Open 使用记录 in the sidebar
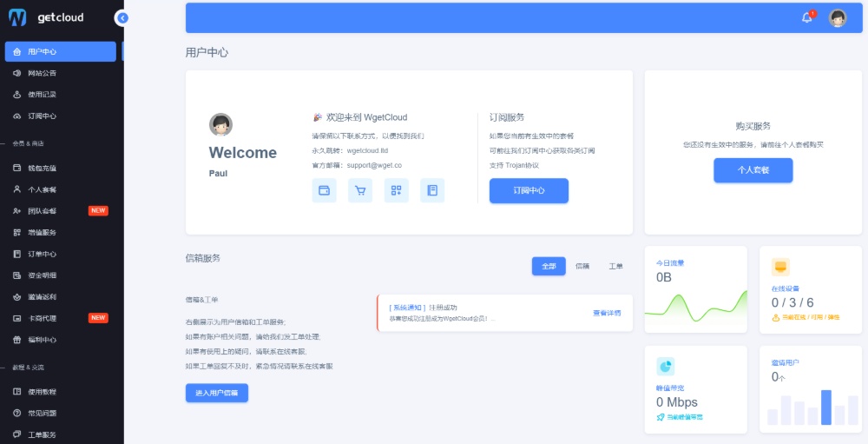Screen dimensions: 868x444 tap(61, 94)
